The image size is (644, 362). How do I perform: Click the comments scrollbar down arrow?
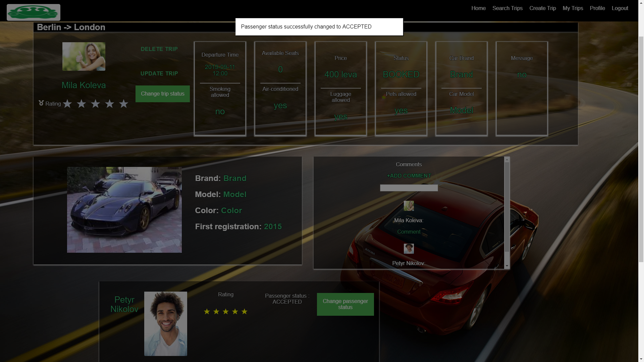pyautogui.click(x=507, y=266)
